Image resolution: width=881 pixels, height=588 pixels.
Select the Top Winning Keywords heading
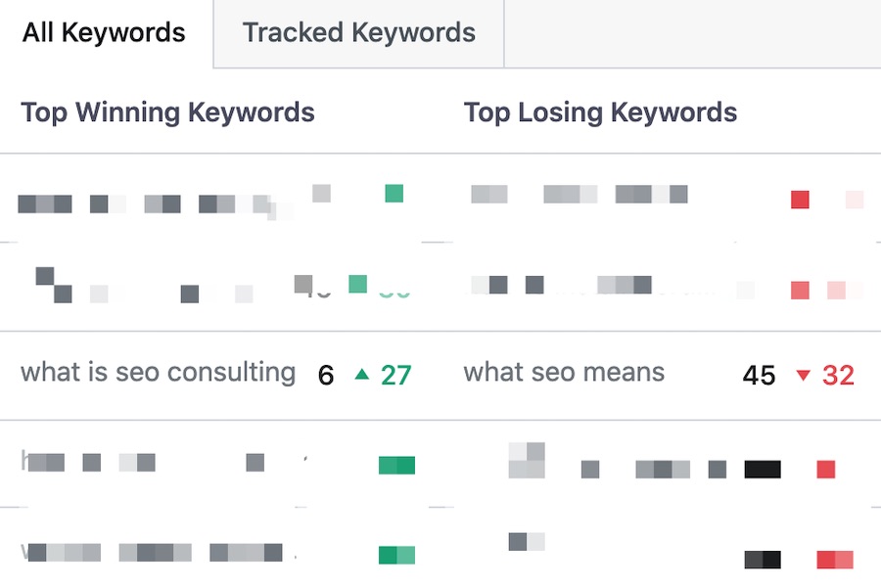point(167,113)
